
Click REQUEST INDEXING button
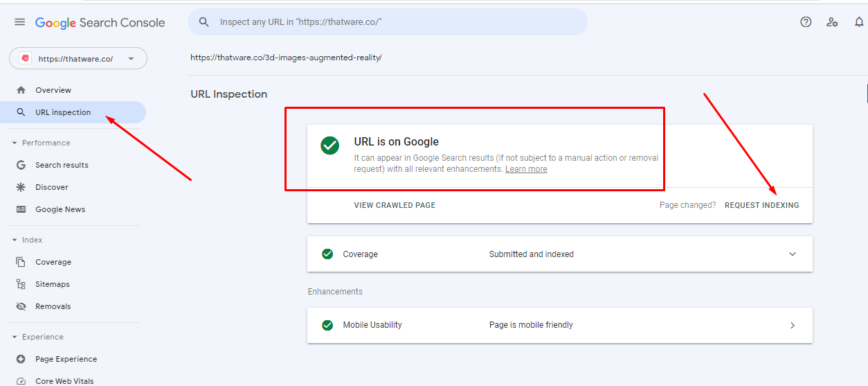pos(761,205)
